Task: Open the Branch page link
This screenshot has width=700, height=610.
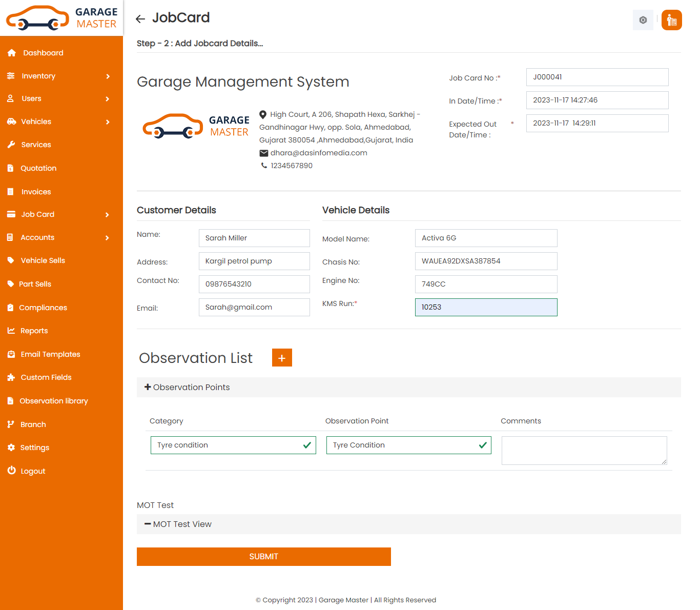Action: coord(33,424)
